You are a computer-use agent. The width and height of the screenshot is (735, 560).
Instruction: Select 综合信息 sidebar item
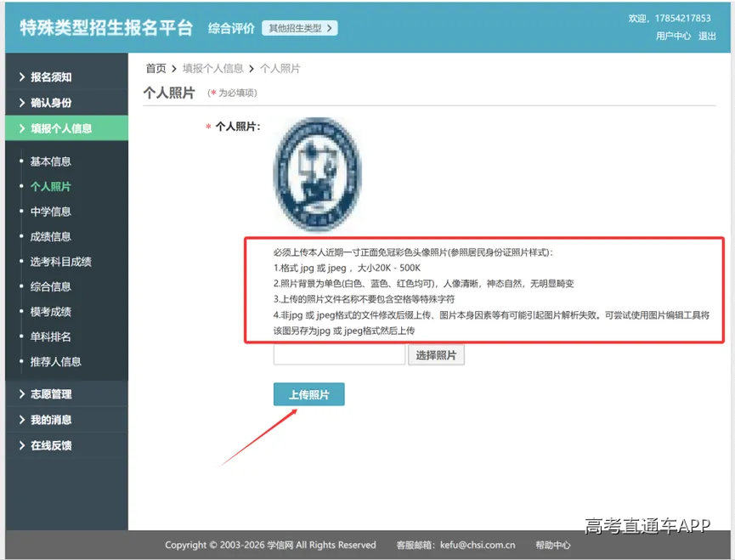tap(51, 286)
